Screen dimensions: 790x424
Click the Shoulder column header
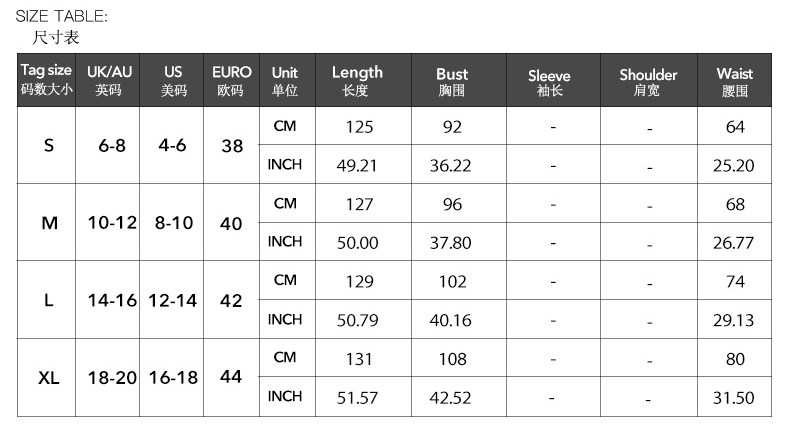tap(648, 82)
